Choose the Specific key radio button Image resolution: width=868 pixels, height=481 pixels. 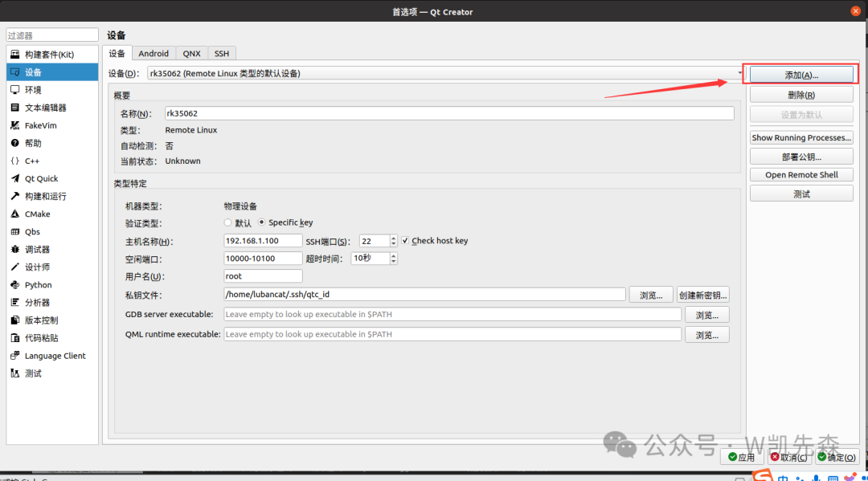(x=262, y=222)
